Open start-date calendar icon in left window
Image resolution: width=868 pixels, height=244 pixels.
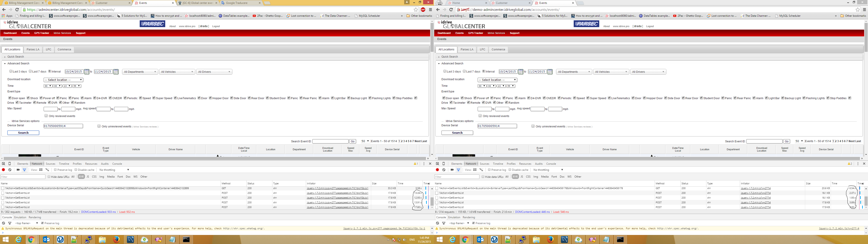pos(87,72)
